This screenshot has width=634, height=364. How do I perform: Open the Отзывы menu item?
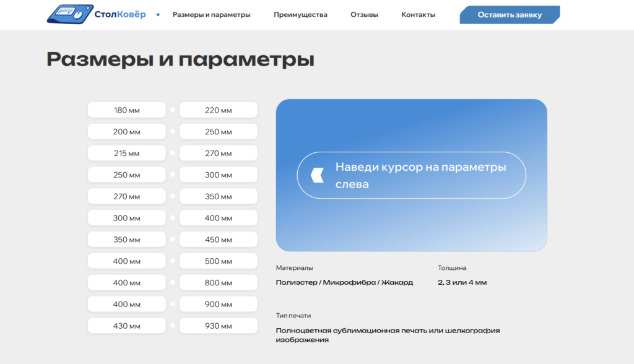(364, 15)
